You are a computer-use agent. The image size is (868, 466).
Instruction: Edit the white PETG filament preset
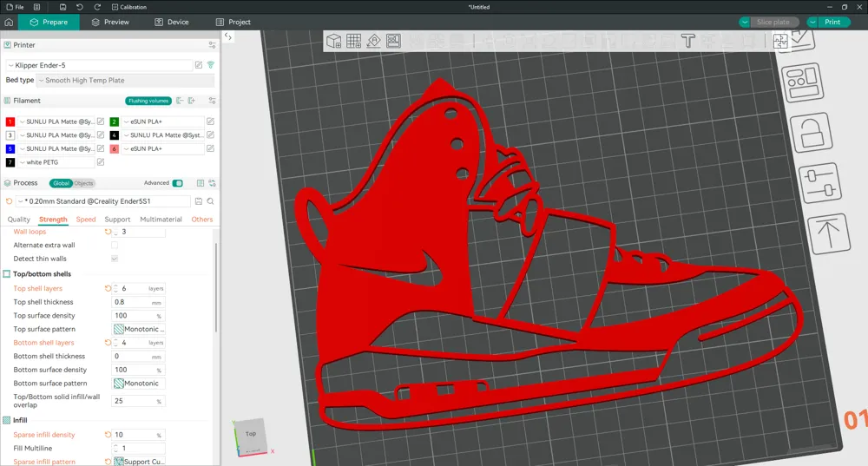coord(101,162)
